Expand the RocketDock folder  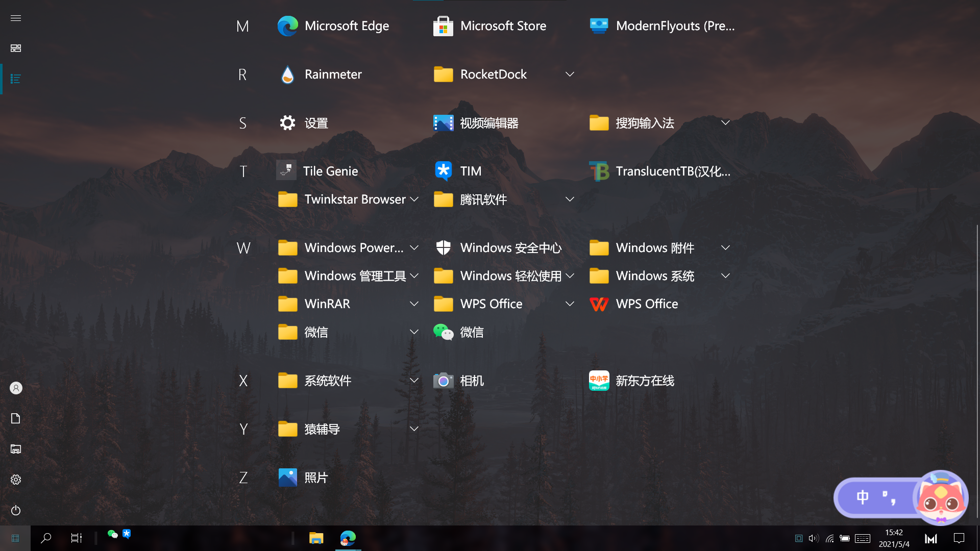570,74
